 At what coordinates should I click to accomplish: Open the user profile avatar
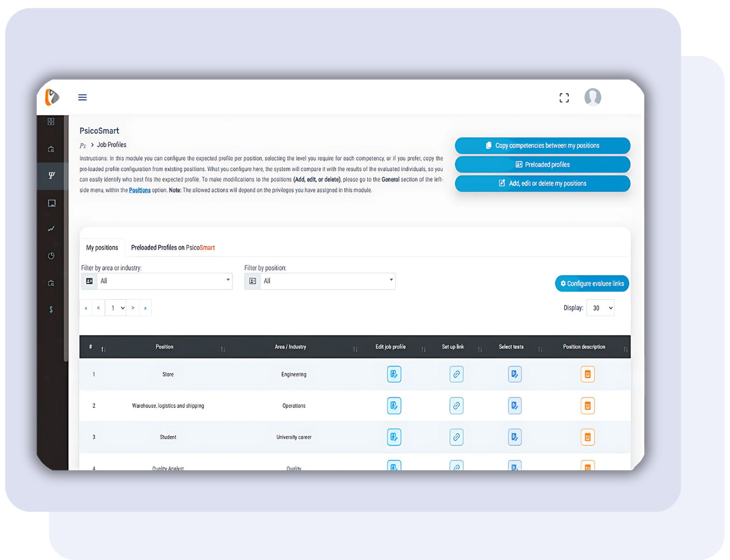[x=593, y=97]
